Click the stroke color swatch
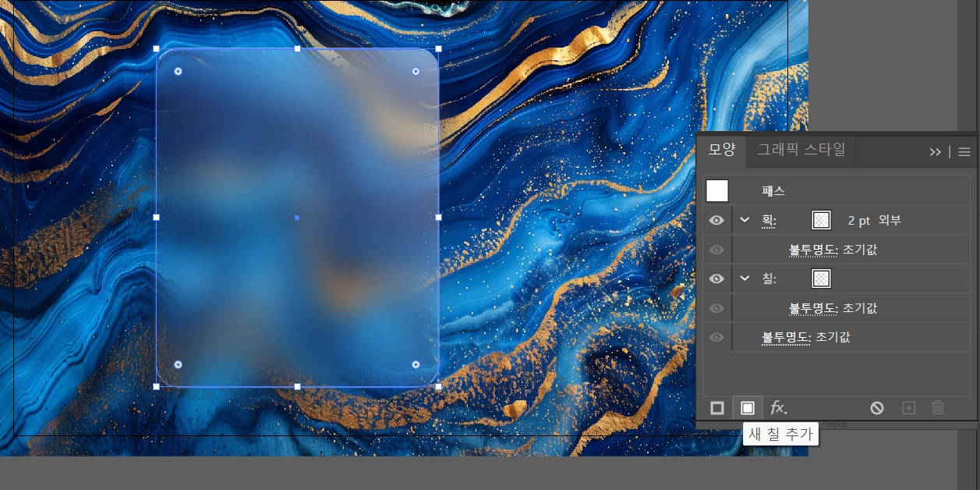This screenshot has height=490, width=980. (x=821, y=220)
